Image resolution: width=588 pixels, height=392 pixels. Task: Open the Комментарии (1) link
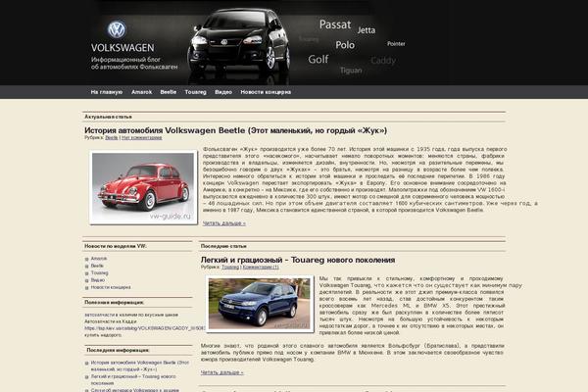pyautogui.click(x=261, y=268)
